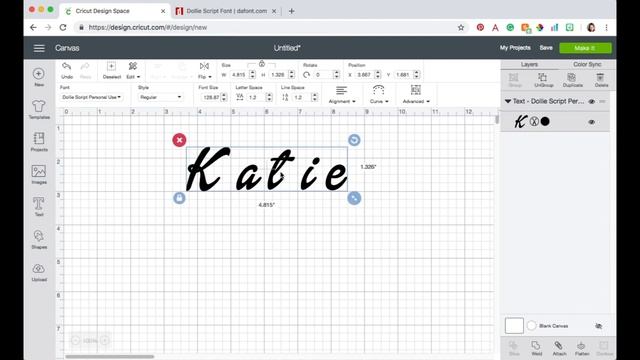The image size is (640, 360).
Task: Click the size lock aspect icon
Action: tap(262, 64)
